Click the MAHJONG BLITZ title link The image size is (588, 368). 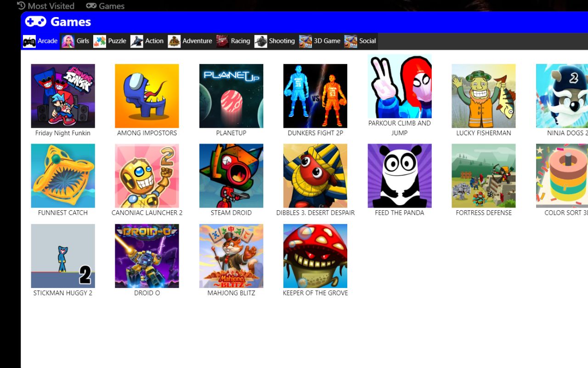coord(231,293)
